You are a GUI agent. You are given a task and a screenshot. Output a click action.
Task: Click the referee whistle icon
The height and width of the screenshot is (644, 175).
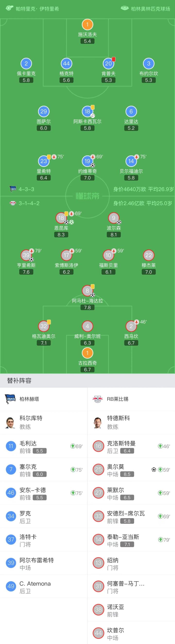[x=9, y=8]
